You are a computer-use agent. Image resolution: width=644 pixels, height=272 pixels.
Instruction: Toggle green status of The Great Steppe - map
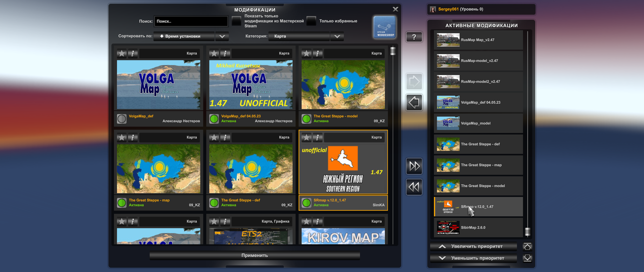click(x=122, y=203)
